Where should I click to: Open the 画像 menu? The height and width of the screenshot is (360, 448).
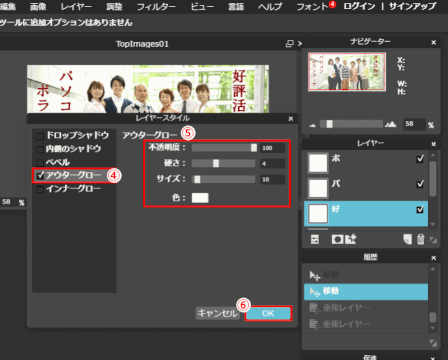point(38,6)
